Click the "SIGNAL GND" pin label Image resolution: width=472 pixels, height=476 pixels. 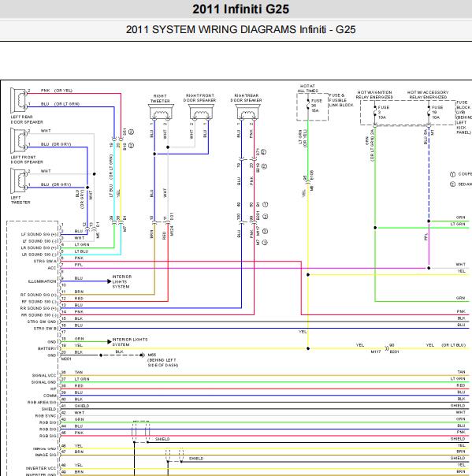click(x=43, y=382)
